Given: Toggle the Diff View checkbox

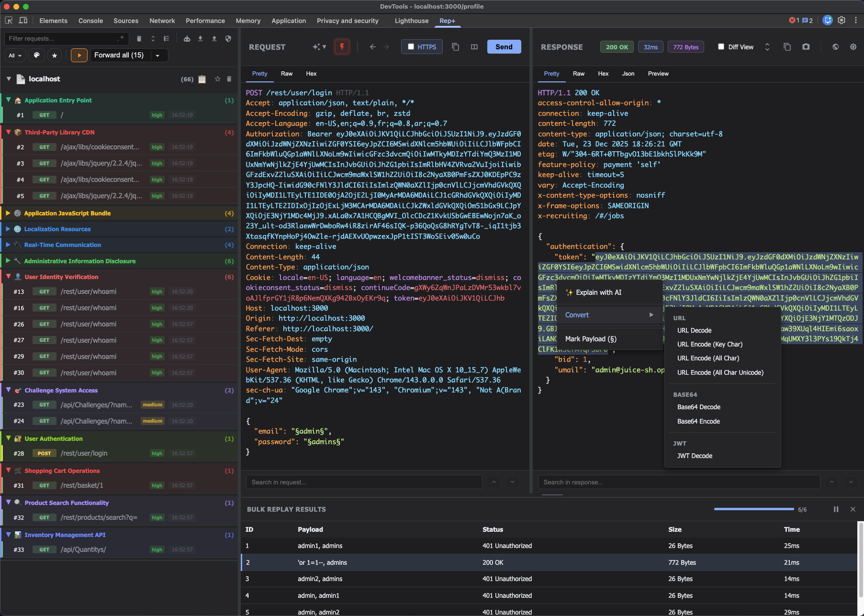Looking at the screenshot, I should (x=721, y=47).
